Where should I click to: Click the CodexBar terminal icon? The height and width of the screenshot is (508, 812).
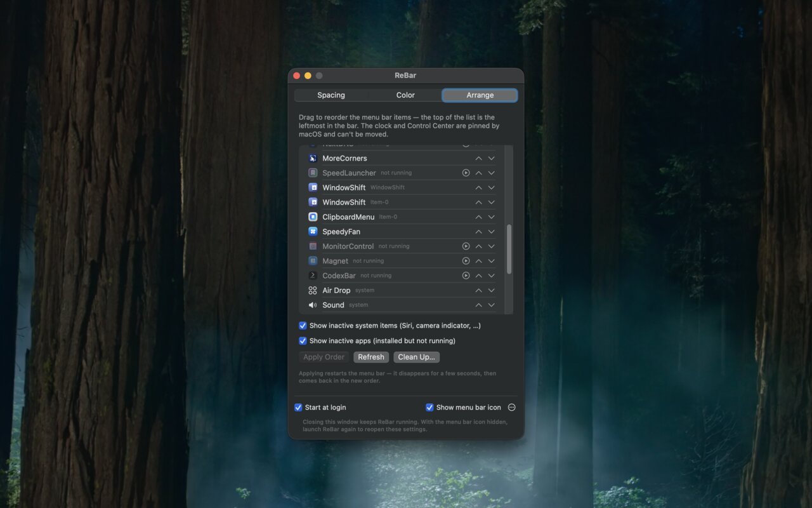coord(313,275)
